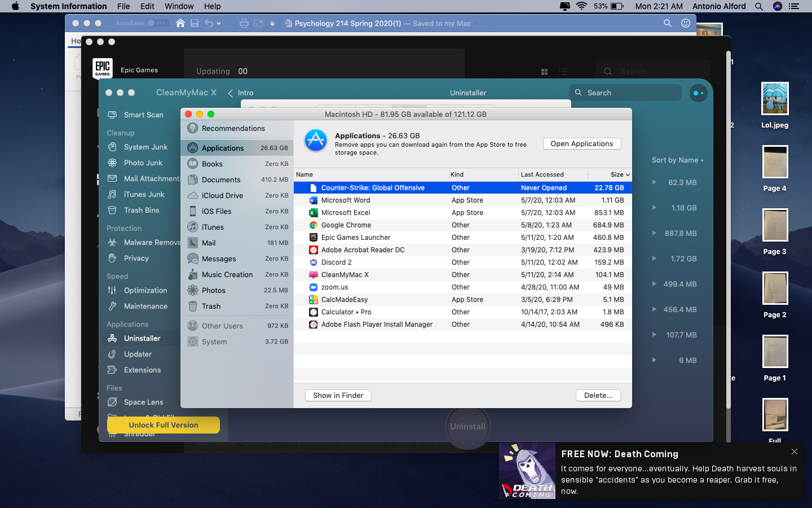Open the Privacy module in CleanMyMac
The width and height of the screenshot is (812, 508).
click(128, 258)
